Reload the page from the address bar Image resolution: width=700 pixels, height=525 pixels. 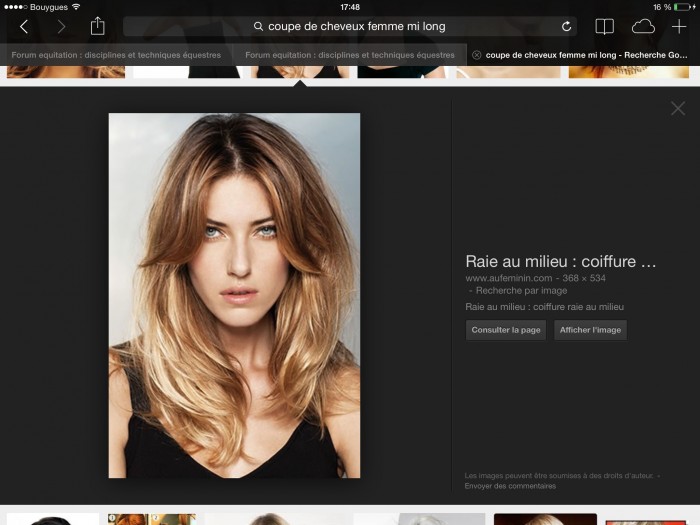point(567,27)
